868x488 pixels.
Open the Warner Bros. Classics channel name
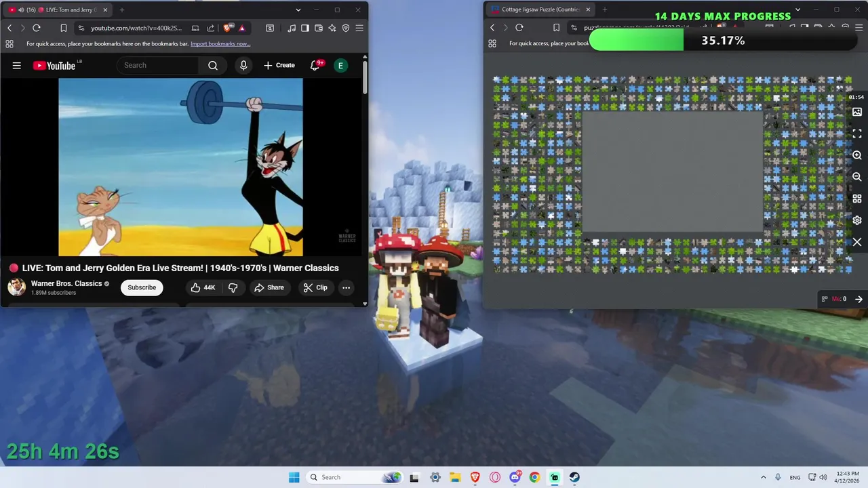coord(66,283)
